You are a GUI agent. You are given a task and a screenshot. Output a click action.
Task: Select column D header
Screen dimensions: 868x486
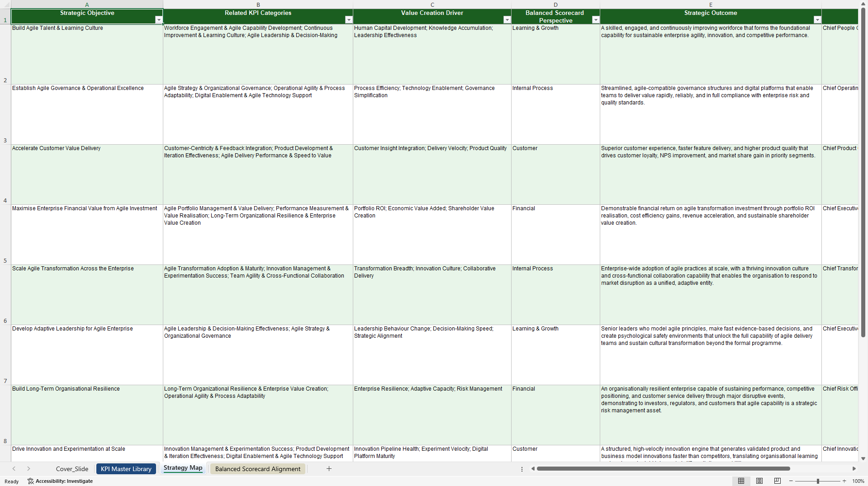click(555, 5)
